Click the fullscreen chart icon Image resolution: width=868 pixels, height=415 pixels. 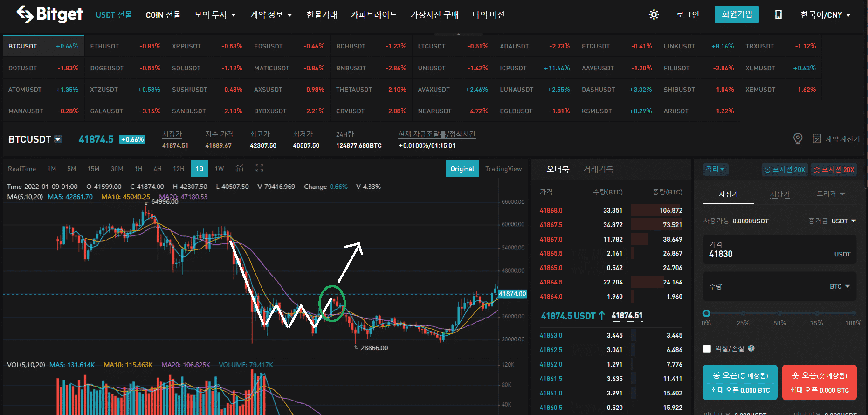pyautogui.click(x=259, y=168)
